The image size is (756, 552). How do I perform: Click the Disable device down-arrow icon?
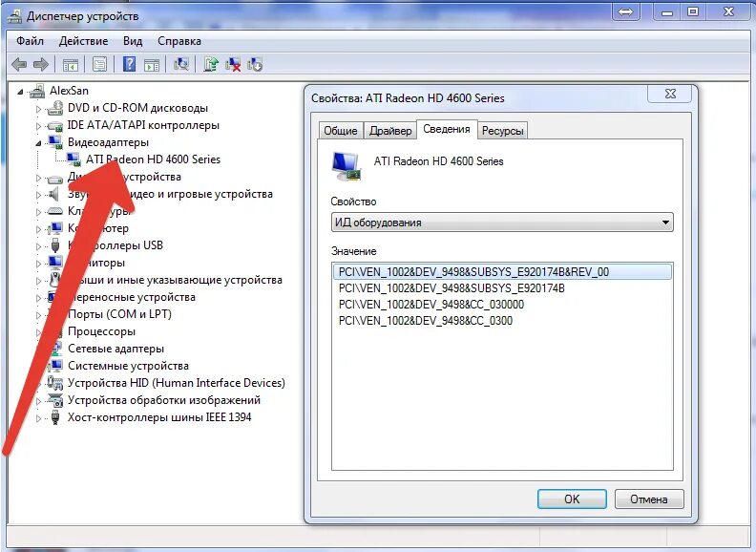point(255,64)
